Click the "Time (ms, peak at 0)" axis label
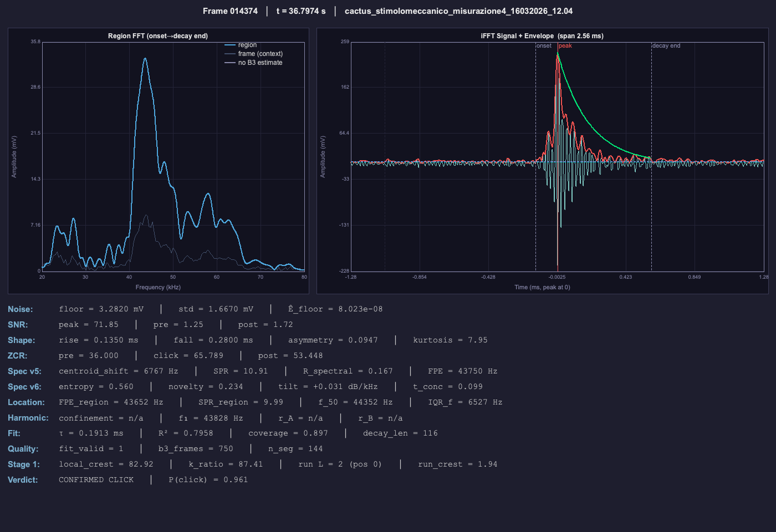Screen dimensions: 776x532 pos(542,287)
